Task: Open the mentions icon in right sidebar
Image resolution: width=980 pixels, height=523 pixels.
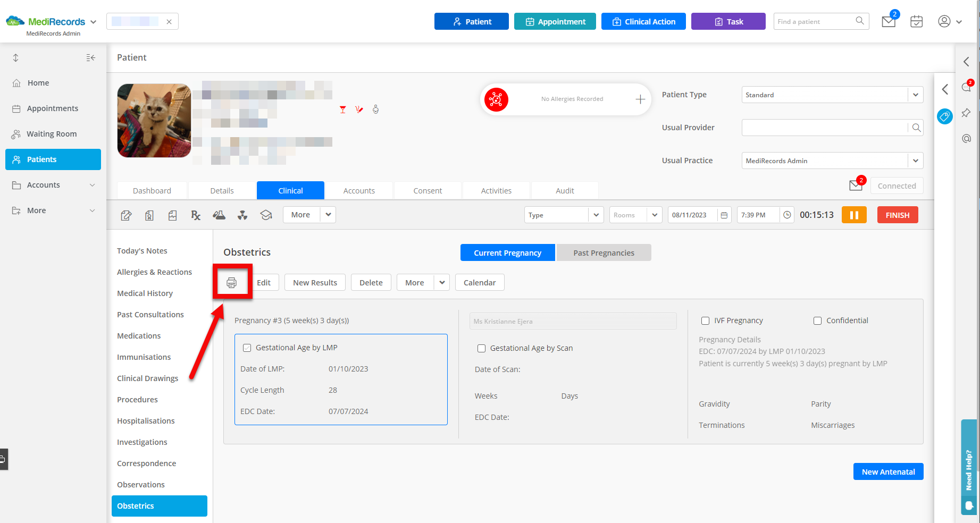Action: point(967,138)
